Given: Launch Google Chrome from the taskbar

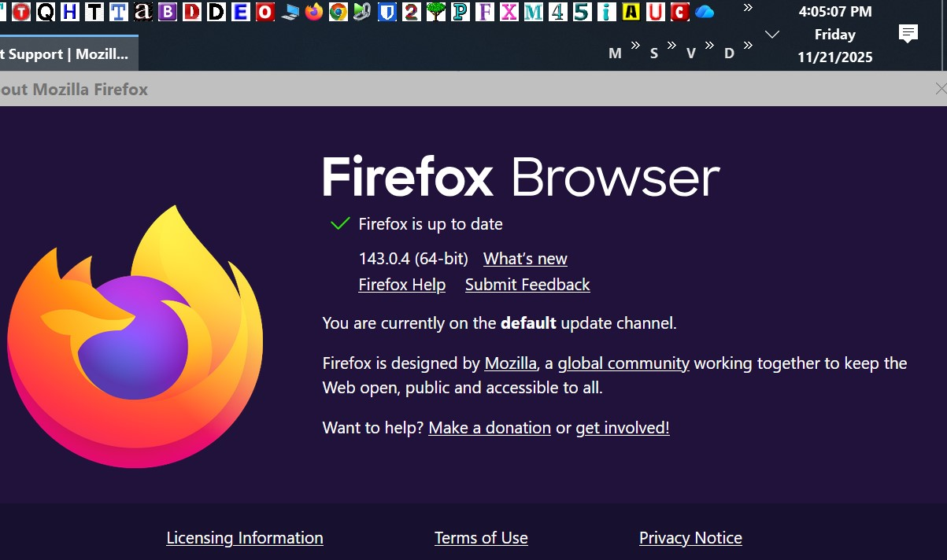Looking at the screenshot, I should [338, 12].
